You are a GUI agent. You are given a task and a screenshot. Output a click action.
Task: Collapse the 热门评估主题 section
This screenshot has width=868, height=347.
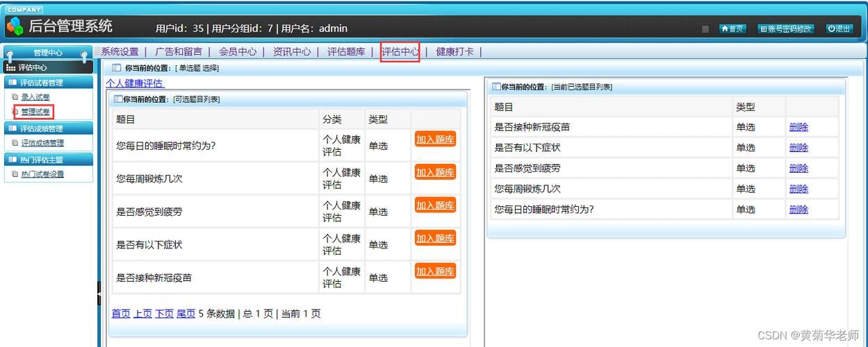(x=48, y=160)
